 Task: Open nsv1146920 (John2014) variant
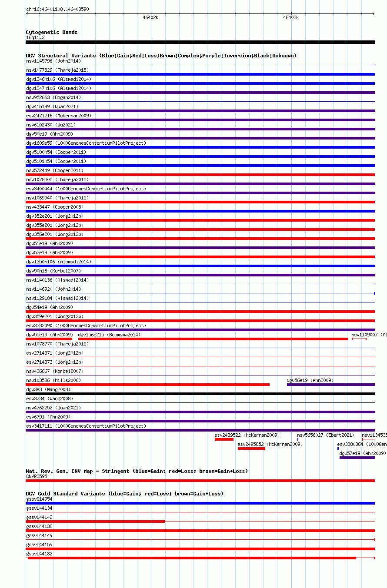click(53, 289)
